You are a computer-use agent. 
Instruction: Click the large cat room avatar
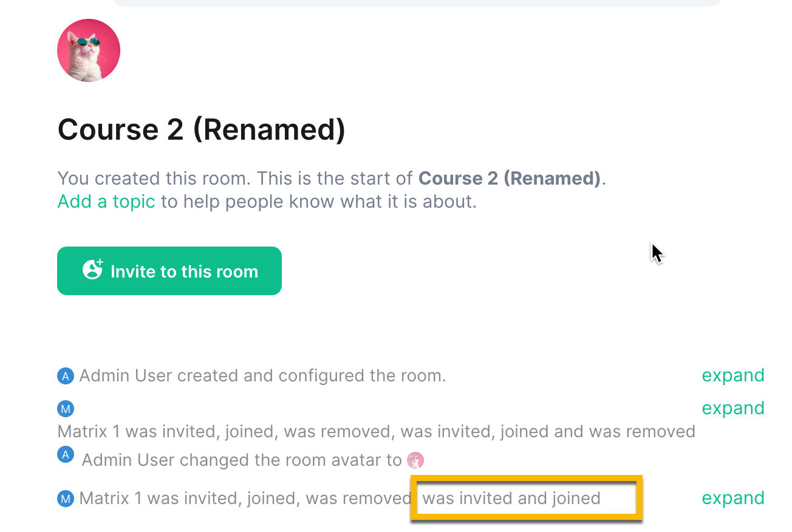89,50
